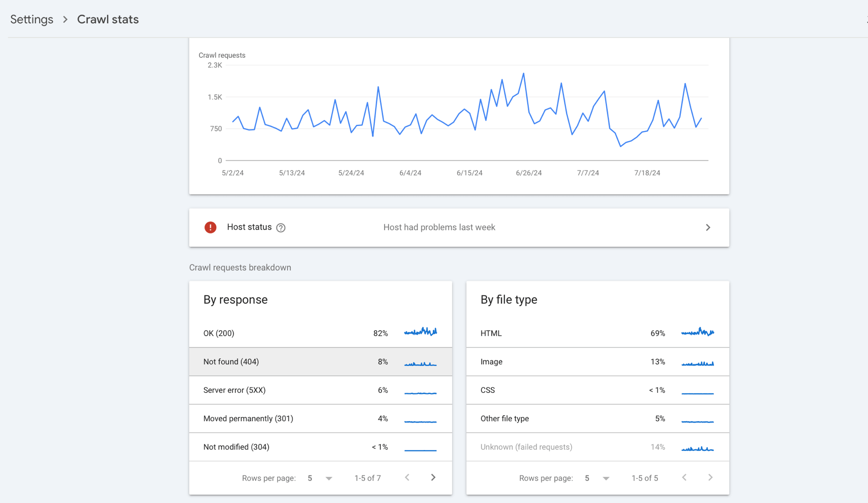Click the OK (200) sparkline chart
868x503 pixels.
coord(420,332)
